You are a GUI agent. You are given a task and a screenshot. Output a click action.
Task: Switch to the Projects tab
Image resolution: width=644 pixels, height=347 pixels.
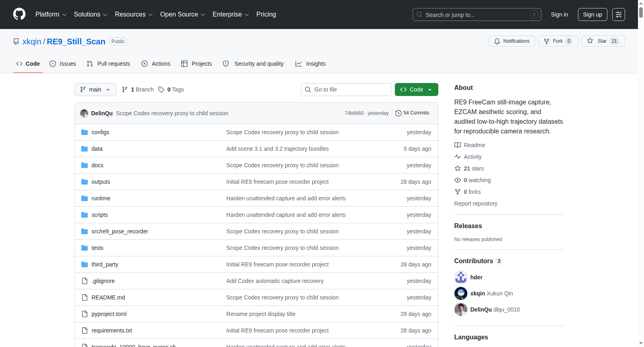click(196, 64)
